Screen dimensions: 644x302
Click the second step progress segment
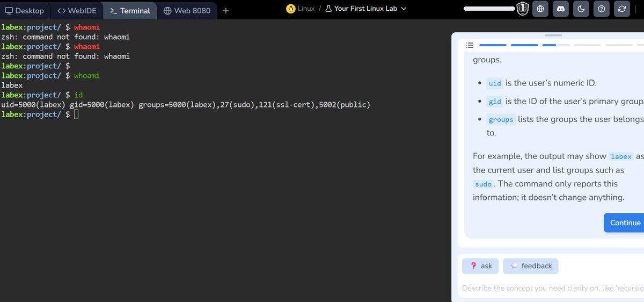(x=525, y=45)
